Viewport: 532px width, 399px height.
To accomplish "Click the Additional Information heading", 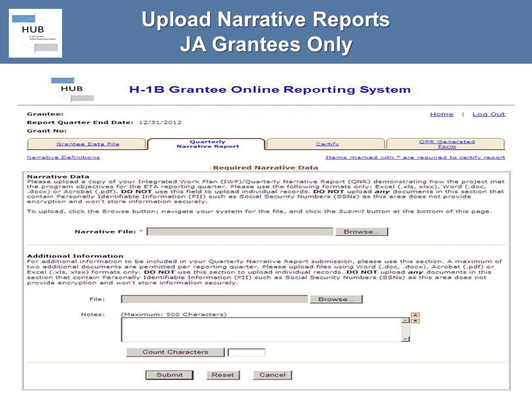I will click(x=75, y=256).
